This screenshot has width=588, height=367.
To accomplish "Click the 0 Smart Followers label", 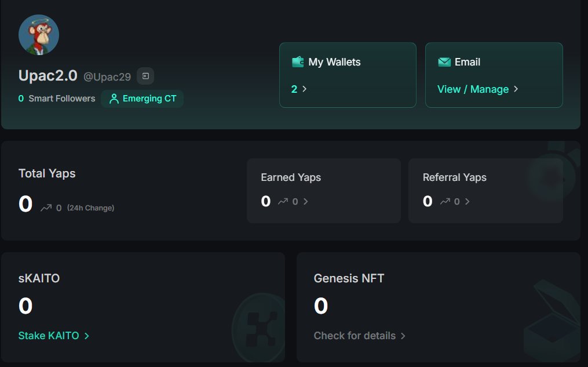I will (57, 99).
